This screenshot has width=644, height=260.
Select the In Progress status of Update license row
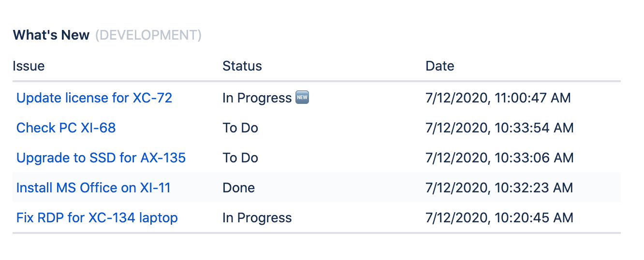257,98
